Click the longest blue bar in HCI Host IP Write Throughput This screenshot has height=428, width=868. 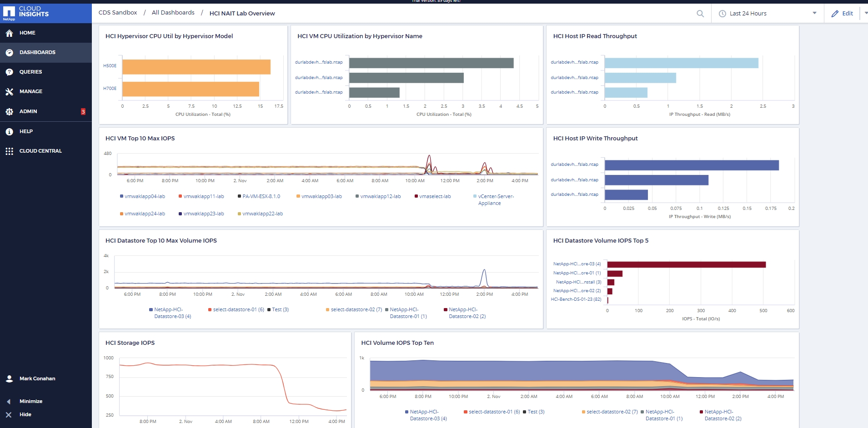[692, 165]
